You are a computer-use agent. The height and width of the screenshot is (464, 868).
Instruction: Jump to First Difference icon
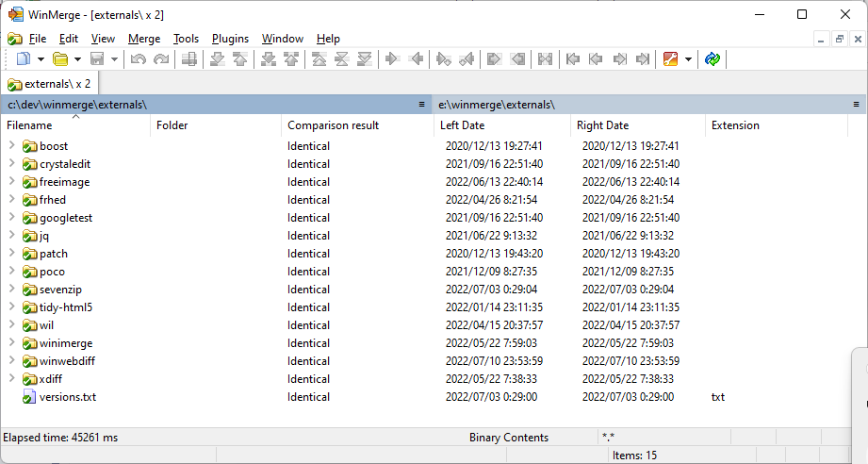coord(319,58)
